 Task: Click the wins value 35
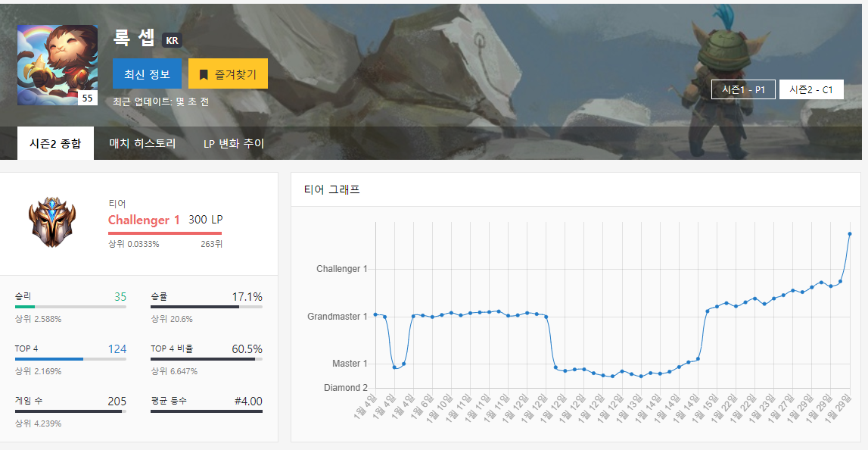coord(120,296)
